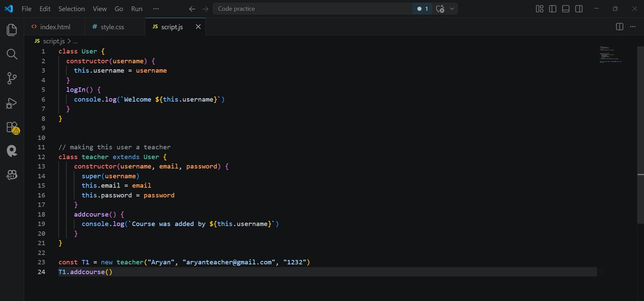Open the Extensions view with warning badge
Screen dimensions: 644x301
coord(12,127)
